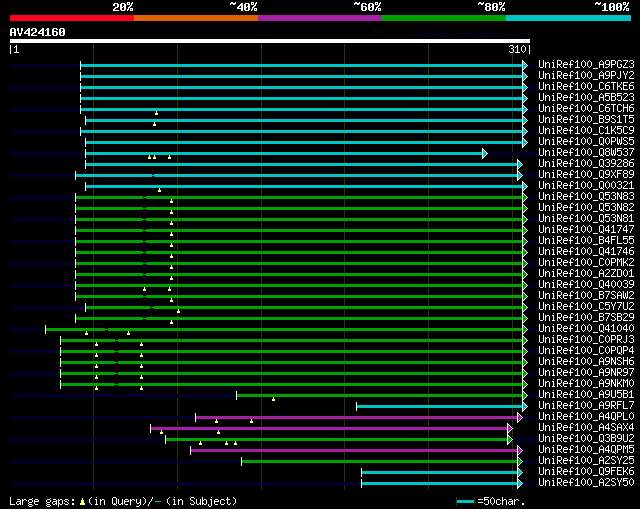Click the UniRef100_B7SAW2 label
Viewport: 640px width, 509px height.
point(586,296)
